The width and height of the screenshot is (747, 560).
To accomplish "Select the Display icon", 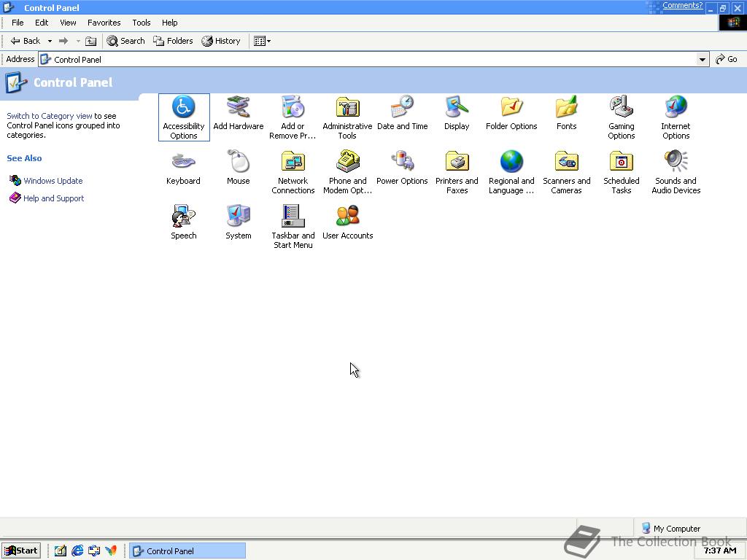I will [x=457, y=113].
